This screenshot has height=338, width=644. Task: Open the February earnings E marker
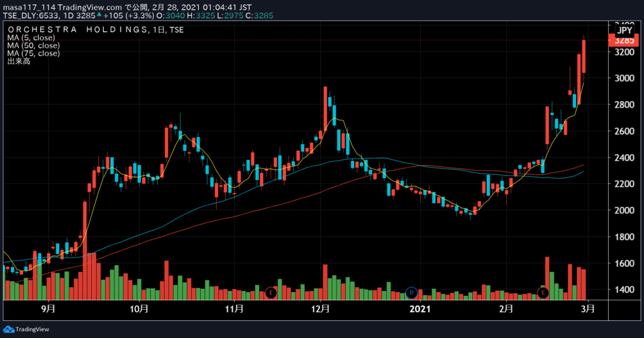pos(543,293)
